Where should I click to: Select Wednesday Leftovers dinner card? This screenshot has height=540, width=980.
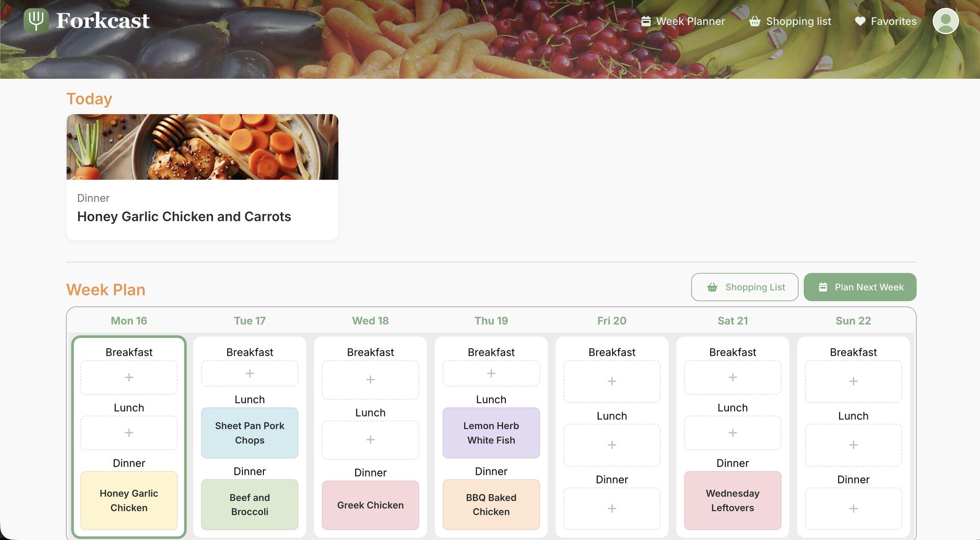coord(732,500)
